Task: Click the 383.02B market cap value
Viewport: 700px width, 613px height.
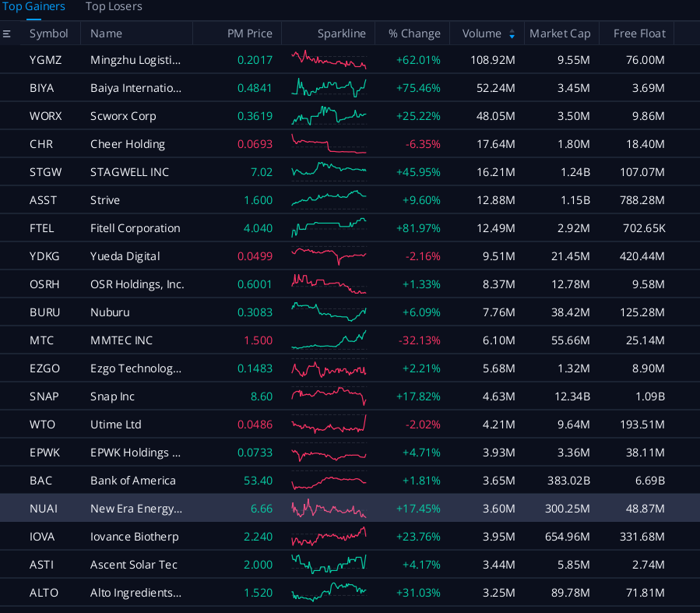Action: pos(568,481)
